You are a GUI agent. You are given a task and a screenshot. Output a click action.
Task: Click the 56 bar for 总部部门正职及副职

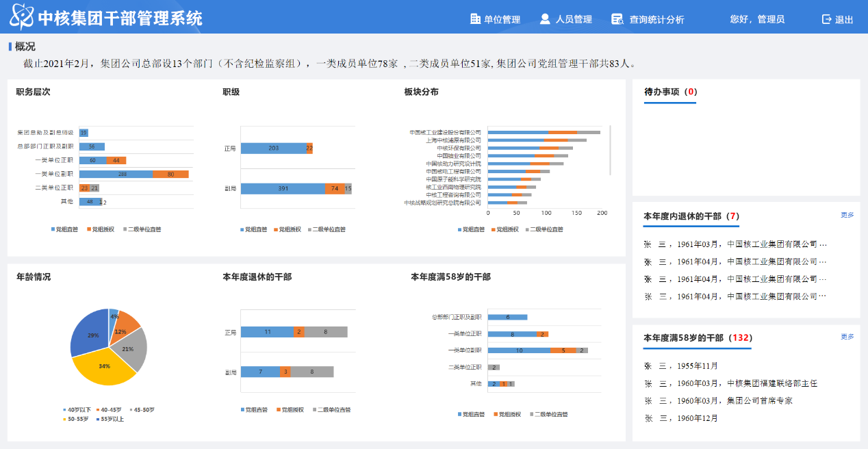point(92,146)
